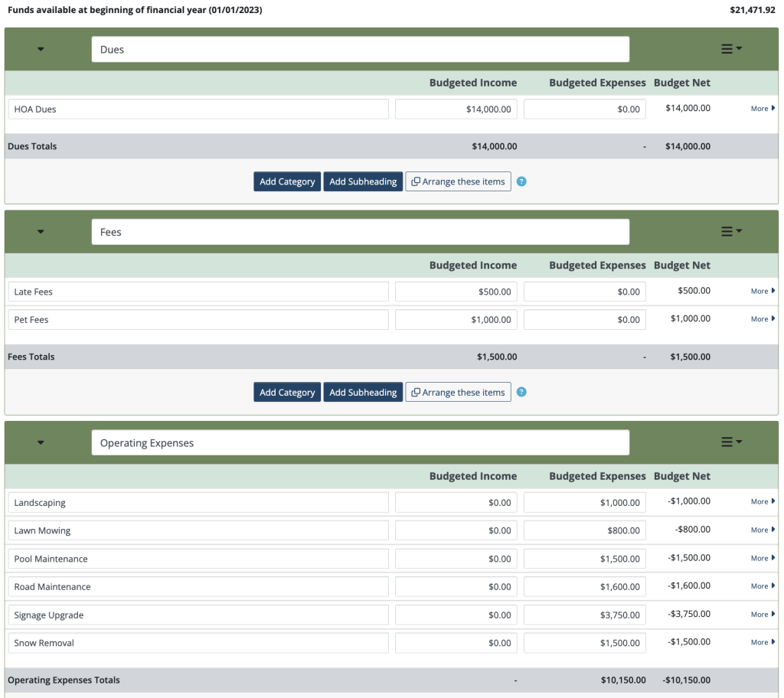Collapse the Fees section
Image resolution: width=784 pixels, height=698 pixels.
41,230
